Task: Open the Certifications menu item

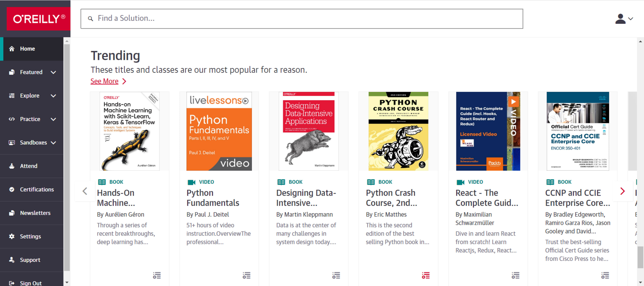Action: pos(37,189)
